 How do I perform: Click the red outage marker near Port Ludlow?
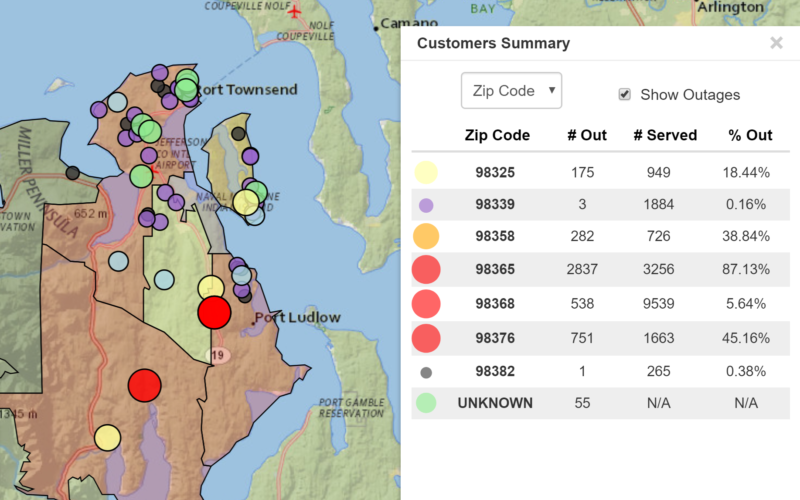tap(214, 312)
